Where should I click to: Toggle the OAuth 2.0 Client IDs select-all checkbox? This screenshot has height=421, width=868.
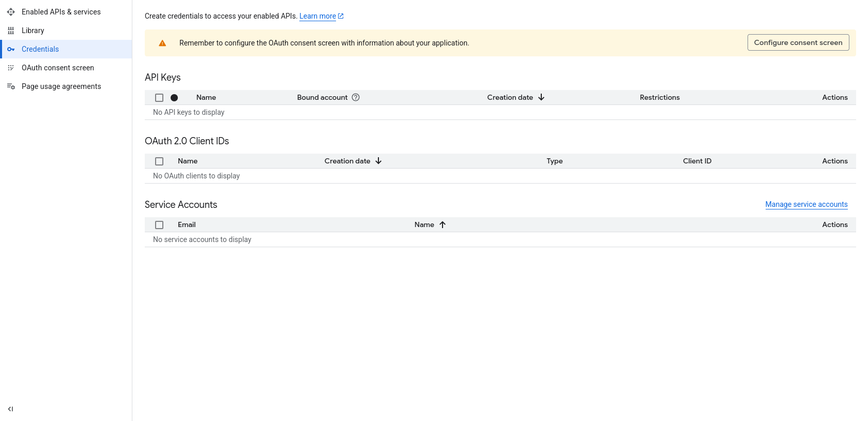click(x=159, y=161)
